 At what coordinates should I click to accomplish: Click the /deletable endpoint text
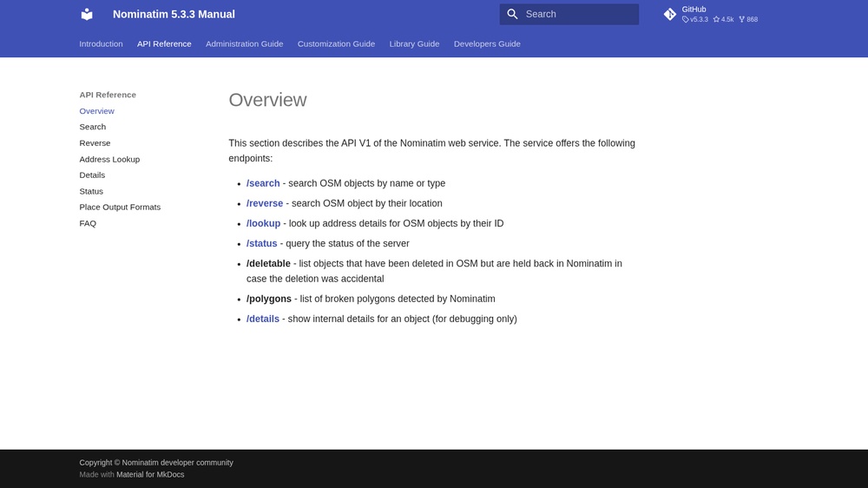click(x=268, y=264)
